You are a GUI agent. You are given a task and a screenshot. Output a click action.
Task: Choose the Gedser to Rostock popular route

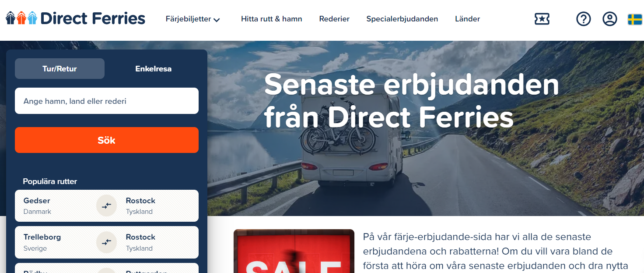(x=107, y=206)
